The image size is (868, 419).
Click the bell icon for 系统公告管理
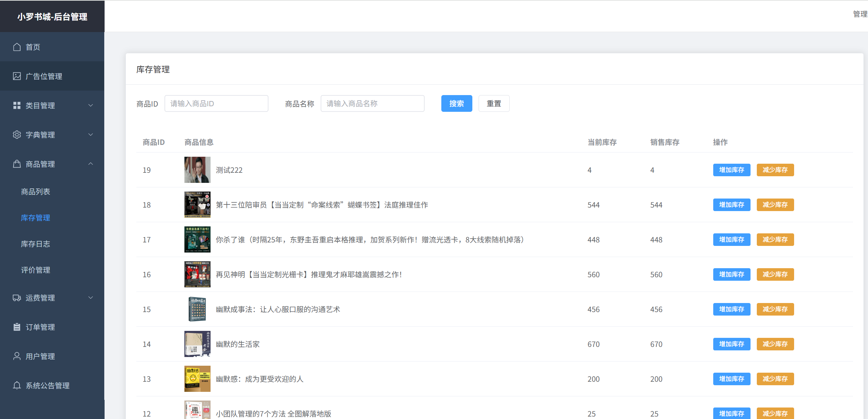coord(17,385)
